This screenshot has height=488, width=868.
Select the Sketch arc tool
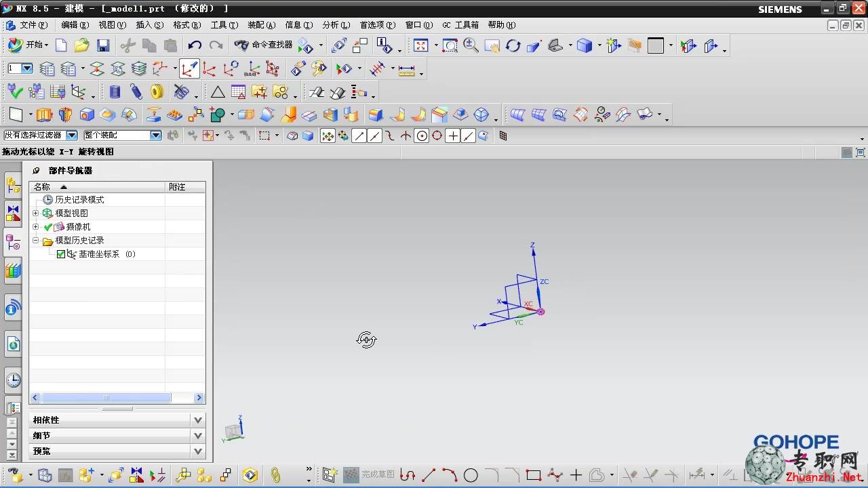(450, 475)
